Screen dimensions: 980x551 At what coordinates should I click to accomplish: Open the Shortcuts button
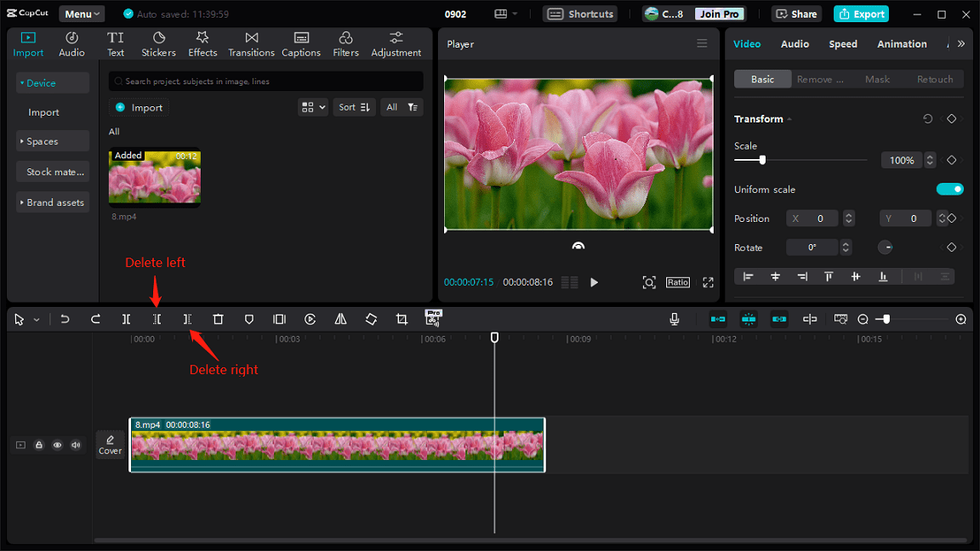pos(580,14)
